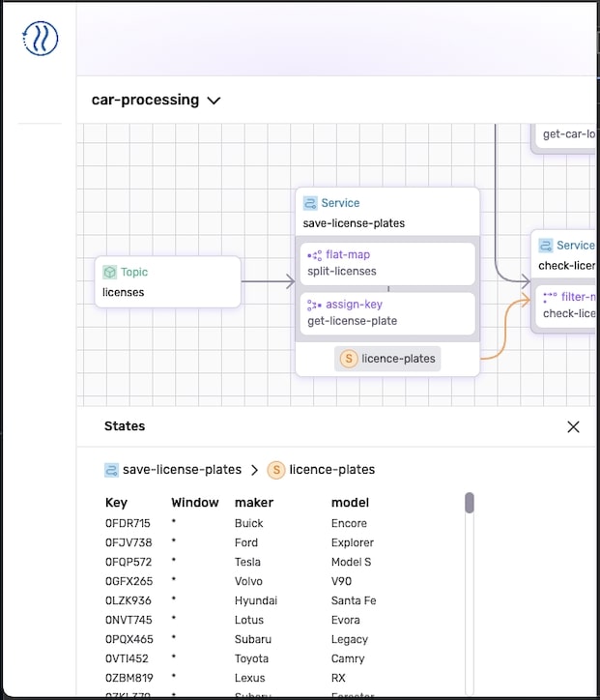The height and width of the screenshot is (700, 600).
Task: Select the flat-map split-licenses step
Action: 387,263
